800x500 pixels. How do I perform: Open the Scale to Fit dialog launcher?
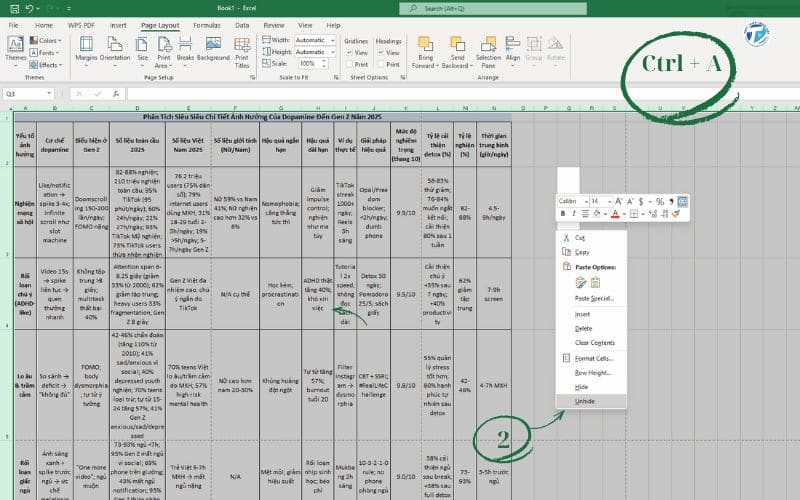[x=336, y=78]
